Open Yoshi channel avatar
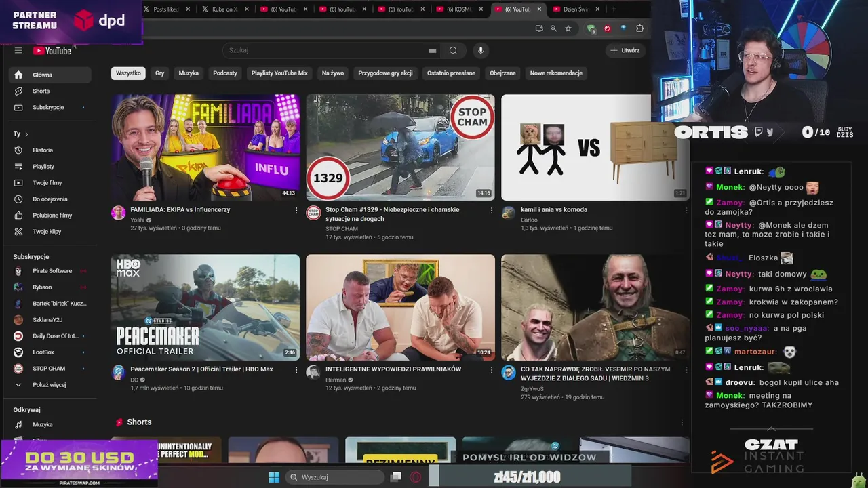868x488 pixels. 119,213
